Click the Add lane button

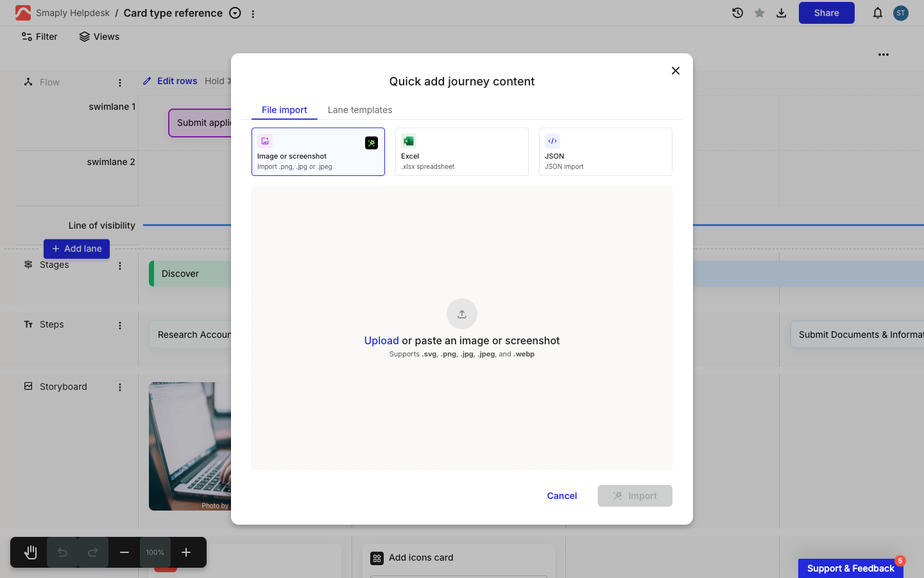tap(77, 249)
